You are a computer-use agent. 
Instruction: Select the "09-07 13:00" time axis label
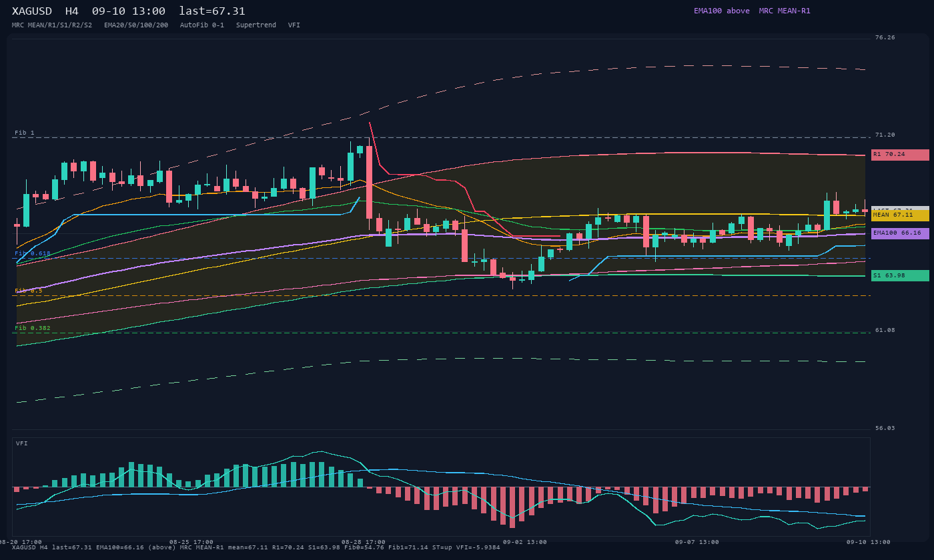click(697, 542)
